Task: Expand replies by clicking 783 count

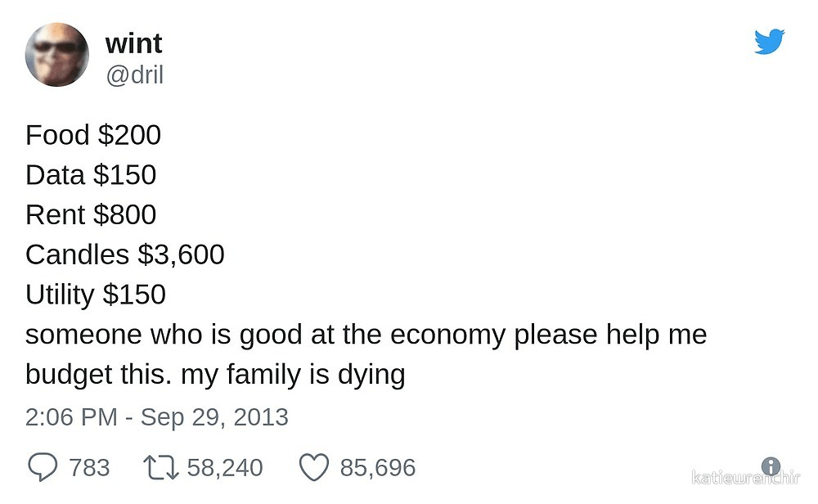Action: coord(90,467)
